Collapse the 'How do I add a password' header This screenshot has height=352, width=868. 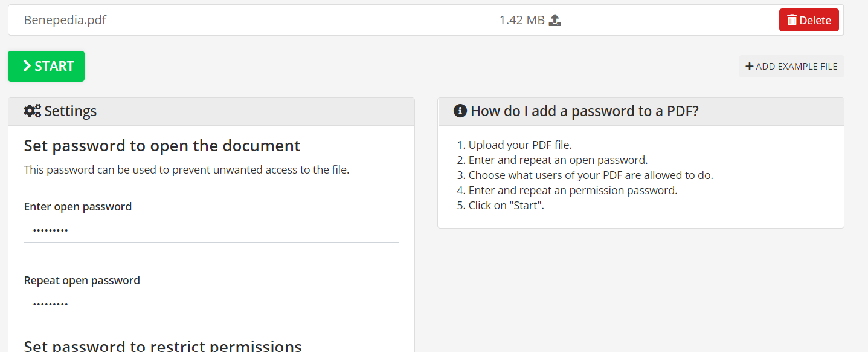tap(641, 111)
